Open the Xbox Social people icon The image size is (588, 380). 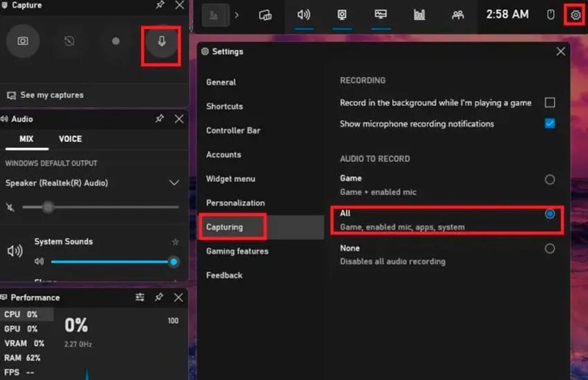[458, 15]
